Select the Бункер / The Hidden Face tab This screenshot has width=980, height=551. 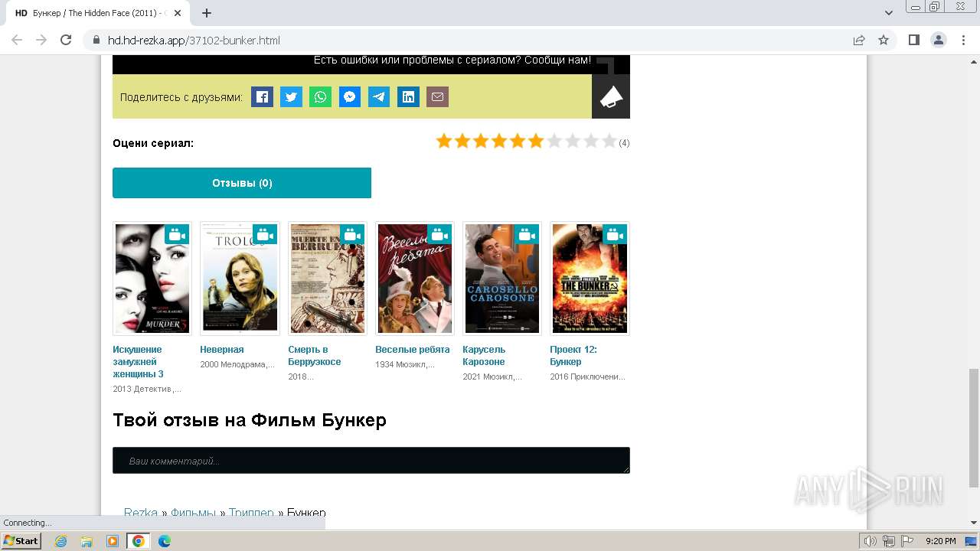click(x=97, y=13)
